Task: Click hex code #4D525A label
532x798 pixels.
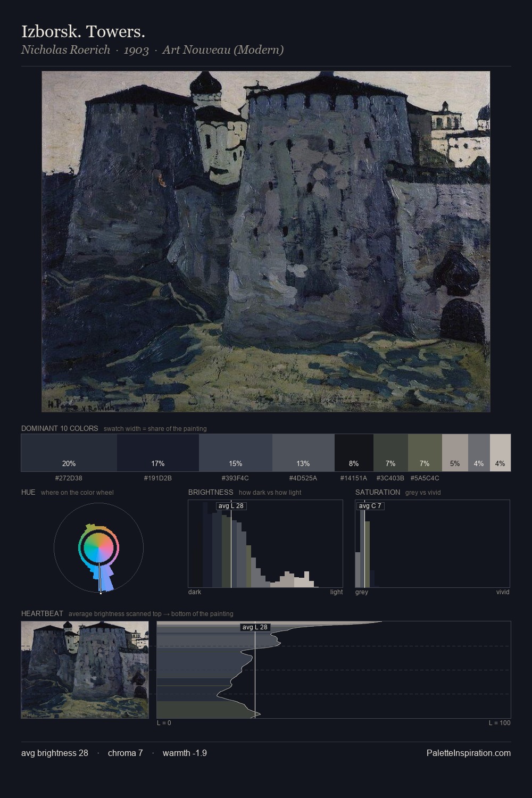Action: (303, 478)
